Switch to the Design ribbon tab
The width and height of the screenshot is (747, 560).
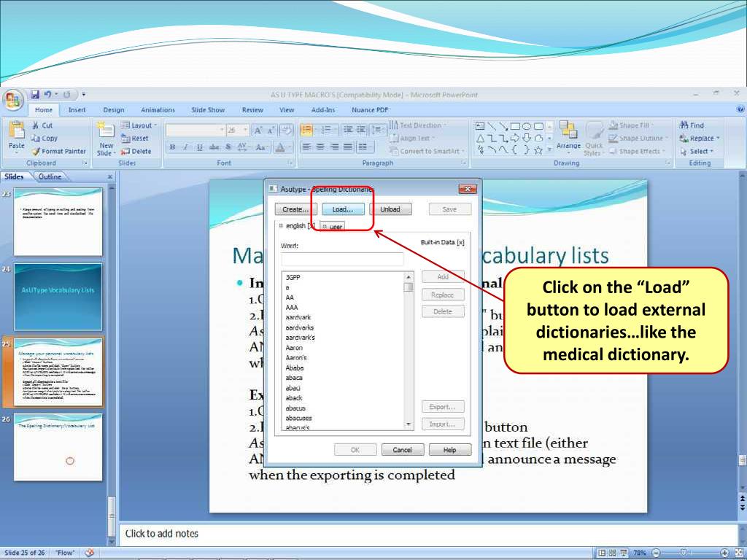[x=113, y=110]
